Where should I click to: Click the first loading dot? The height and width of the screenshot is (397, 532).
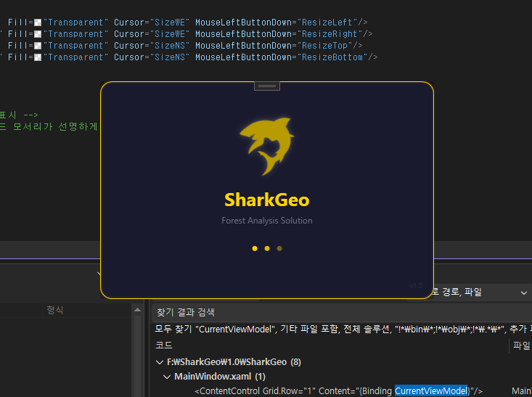(255, 248)
